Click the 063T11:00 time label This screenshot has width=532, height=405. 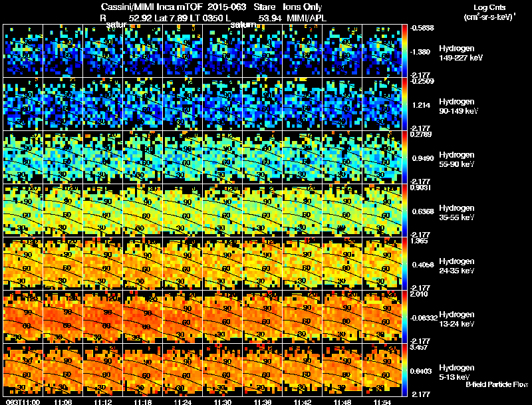coord(23,402)
